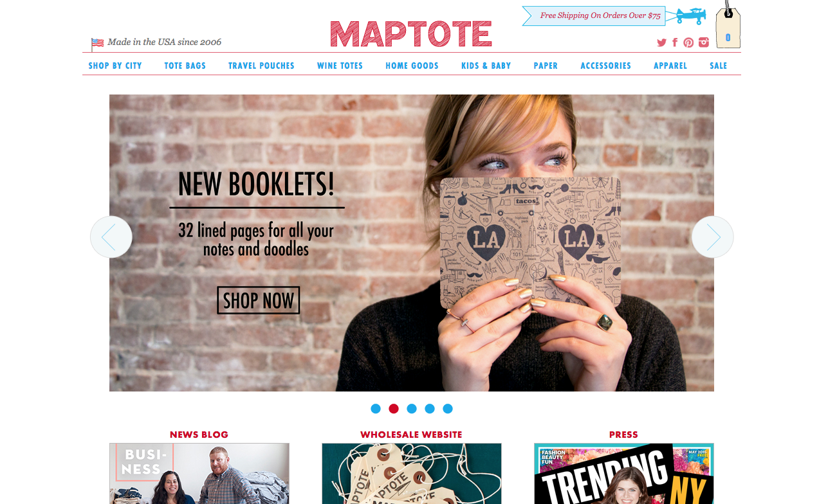Advance the slideshow with right arrow
The height and width of the screenshot is (504, 819).
[712, 237]
